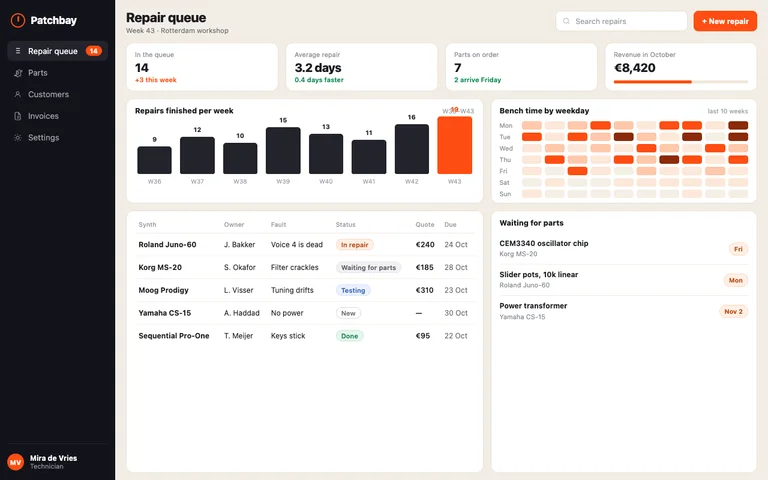Image resolution: width=768 pixels, height=480 pixels.
Task: Open the Yamaha CS-15 repair row
Action: [x=305, y=313]
